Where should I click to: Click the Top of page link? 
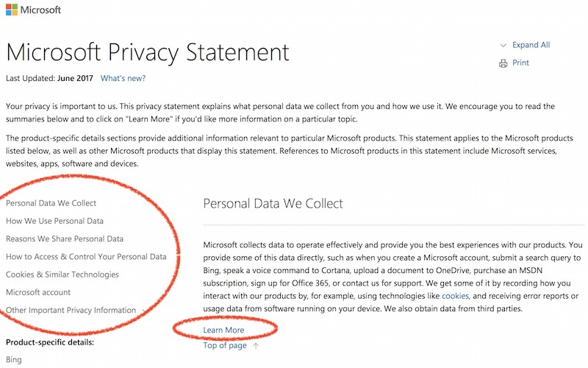(x=225, y=345)
